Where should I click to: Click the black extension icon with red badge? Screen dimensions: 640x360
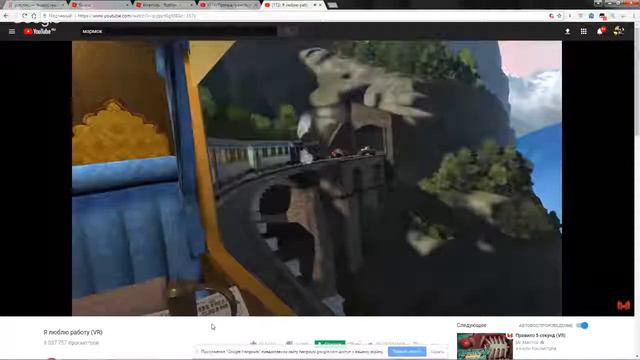click(602, 16)
